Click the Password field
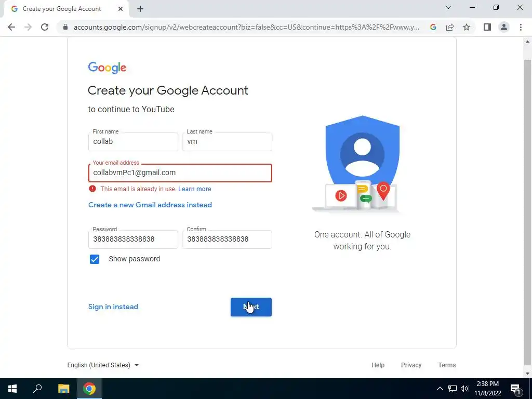 133,239
